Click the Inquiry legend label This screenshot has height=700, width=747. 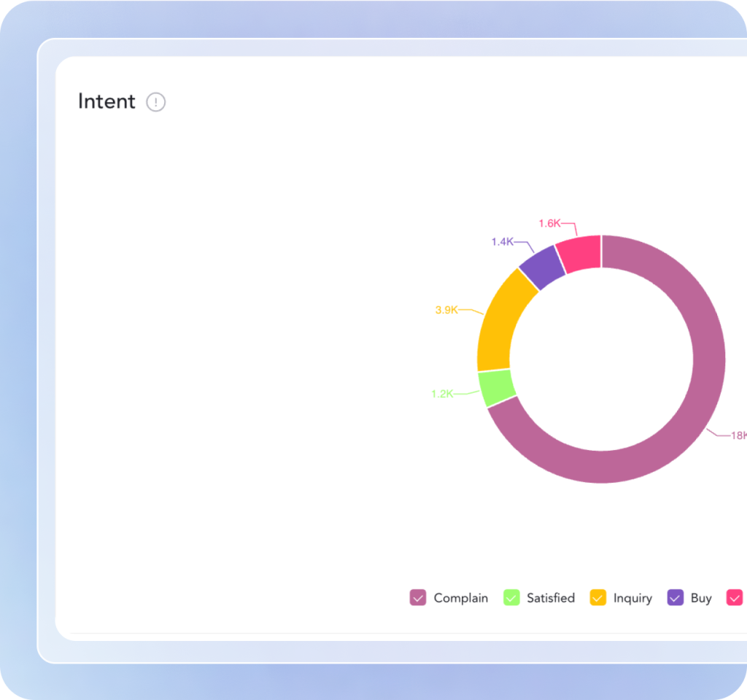point(632,598)
